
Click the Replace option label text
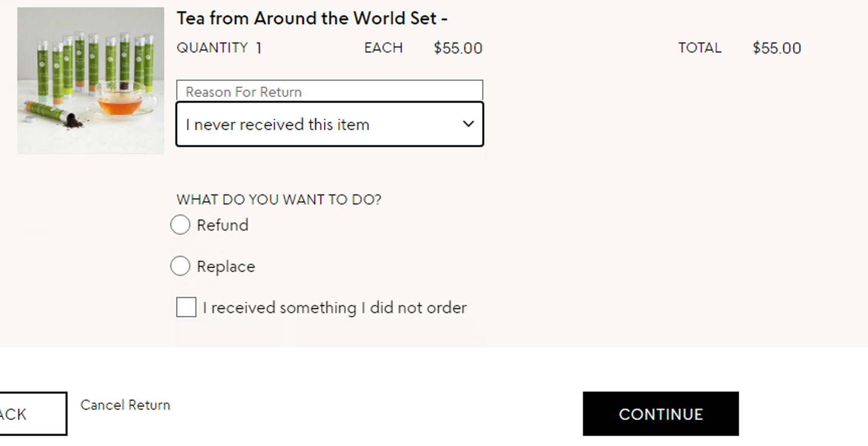[226, 266]
